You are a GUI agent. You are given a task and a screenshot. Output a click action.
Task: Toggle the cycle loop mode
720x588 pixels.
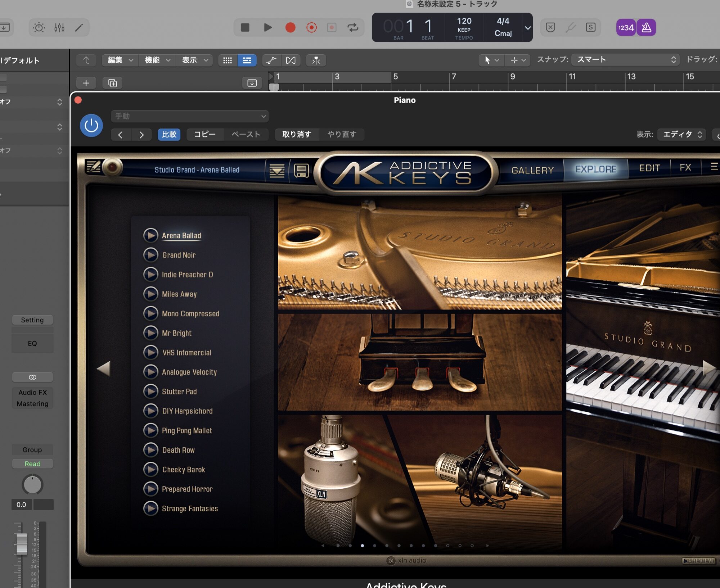pos(353,27)
